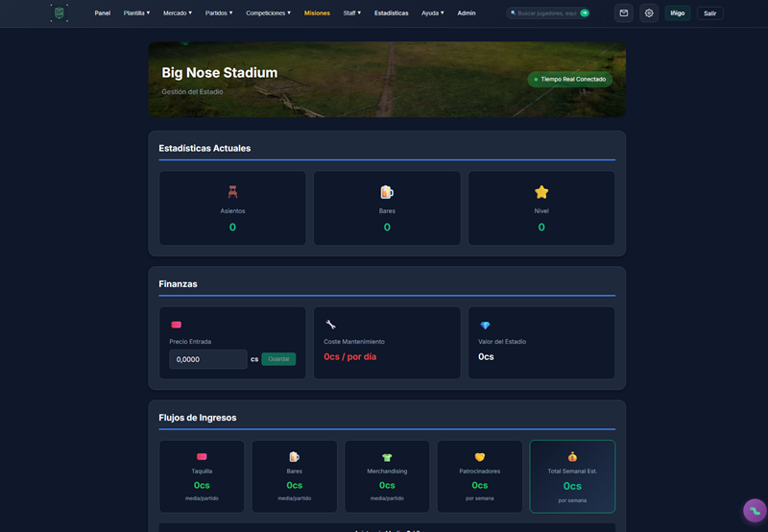
Task: Click the Merchandising shirt icon
Action: (x=387, y=457)
